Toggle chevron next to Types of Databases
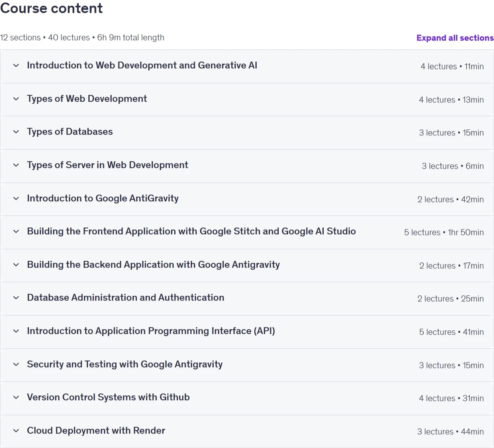This screenshot has height=448, width=494. (16, 132)
